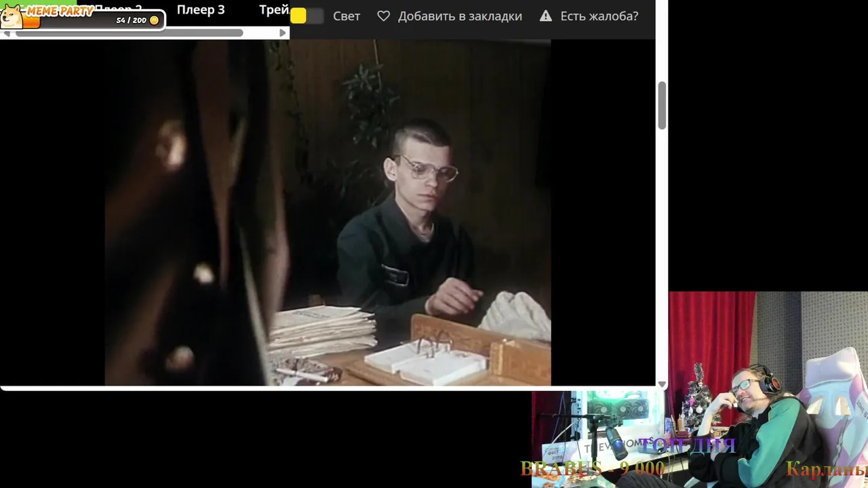Viewport: 868px width, 488px height.
Task: Click the Meme Party doge logo
Action: pyautogui.click(x=12, y=16)
